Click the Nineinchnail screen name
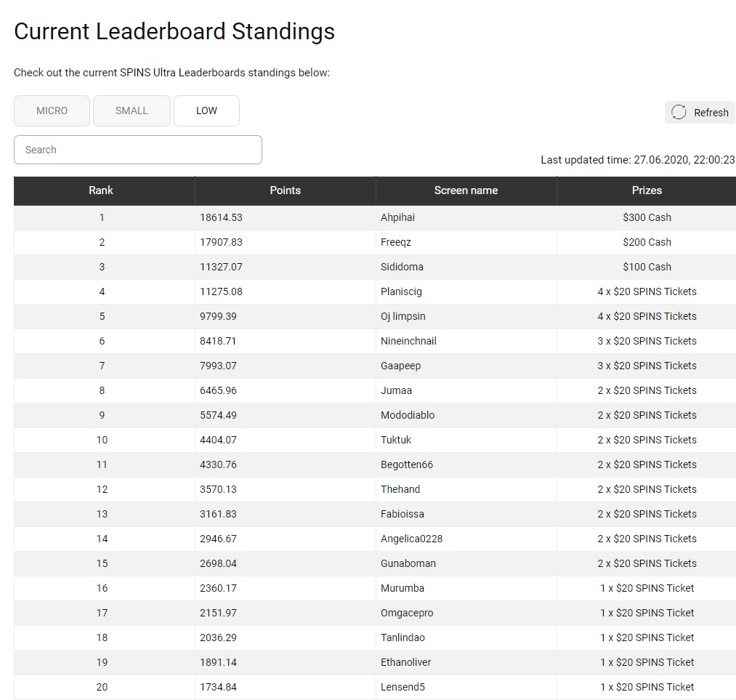 [x=408, y=341]
